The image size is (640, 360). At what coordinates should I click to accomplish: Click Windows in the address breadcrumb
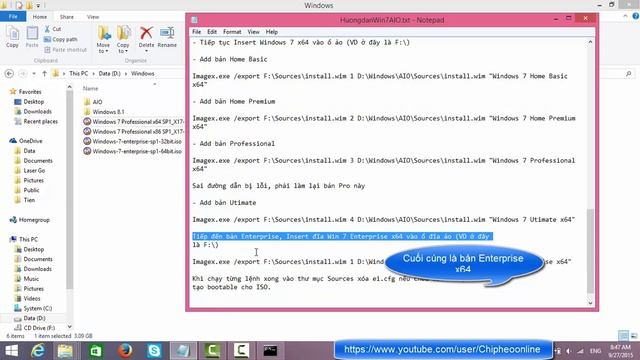click(x=142, y=73)
